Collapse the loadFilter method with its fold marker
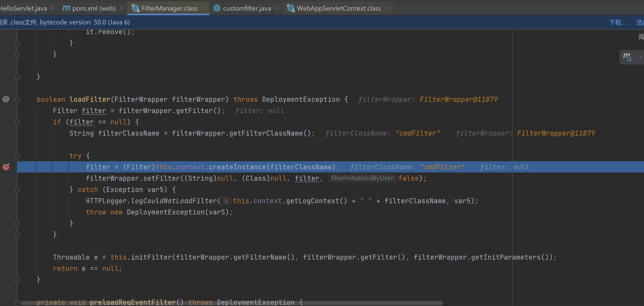Screen dimensions: 644x306 [x=17, y=99]
